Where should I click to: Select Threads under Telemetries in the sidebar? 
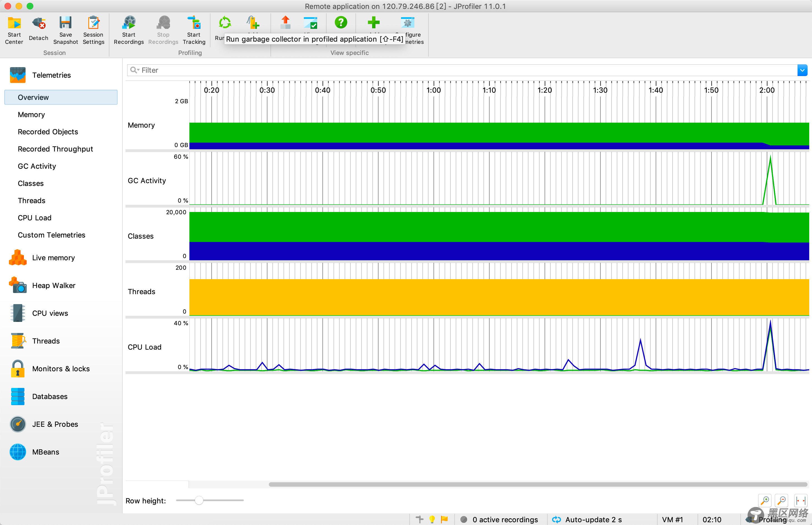31,200
